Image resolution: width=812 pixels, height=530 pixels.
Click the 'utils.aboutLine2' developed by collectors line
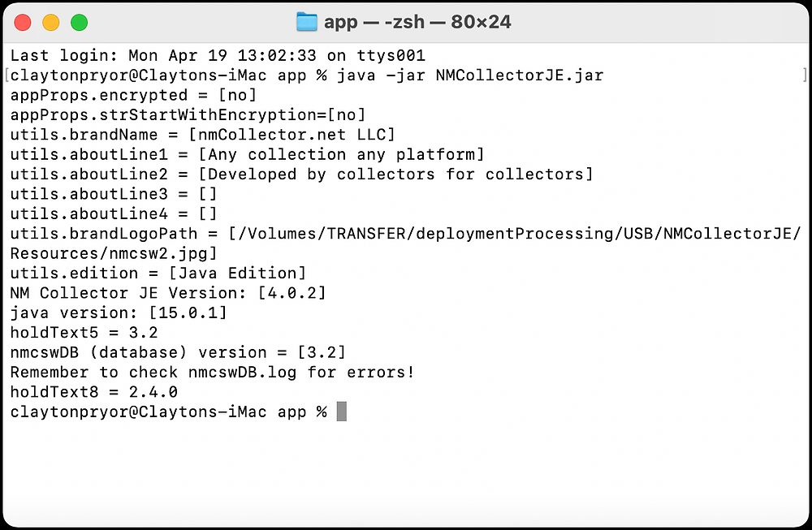click(301, 174)
